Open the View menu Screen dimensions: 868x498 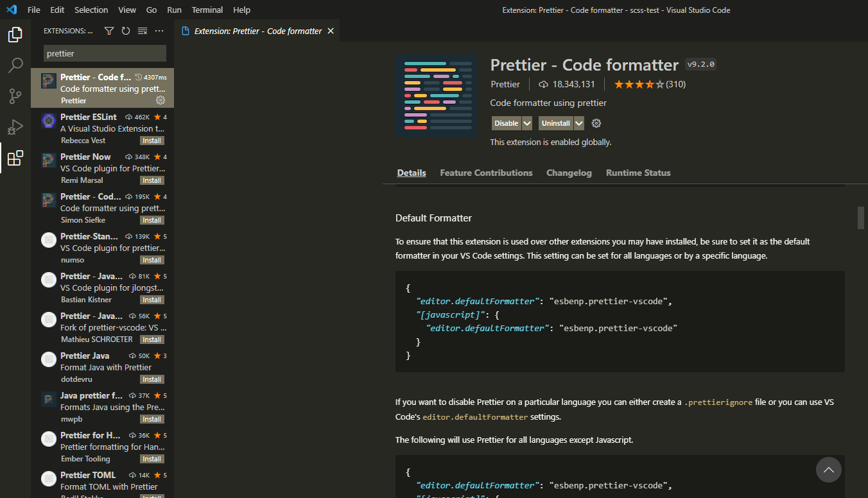pos(127,10)
